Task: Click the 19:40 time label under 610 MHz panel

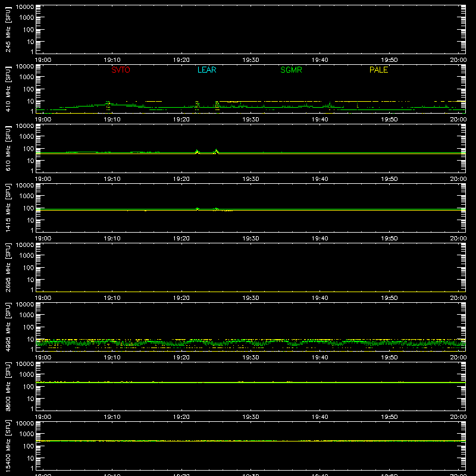Action: 320,179
